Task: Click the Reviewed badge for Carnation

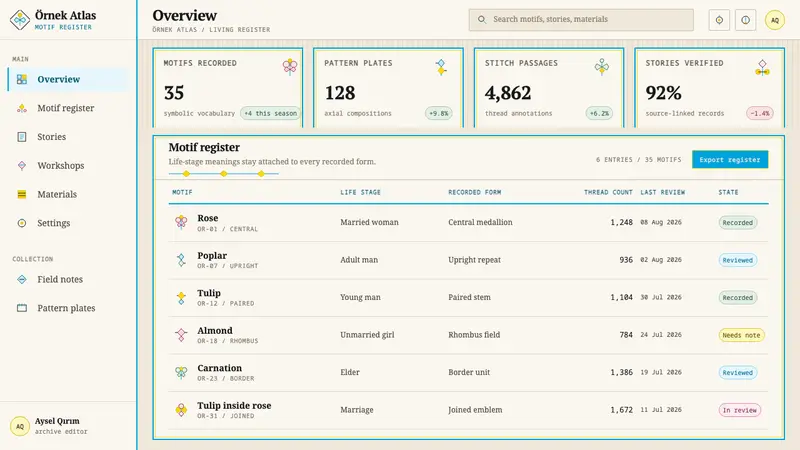Action: (x=738, y=372)
